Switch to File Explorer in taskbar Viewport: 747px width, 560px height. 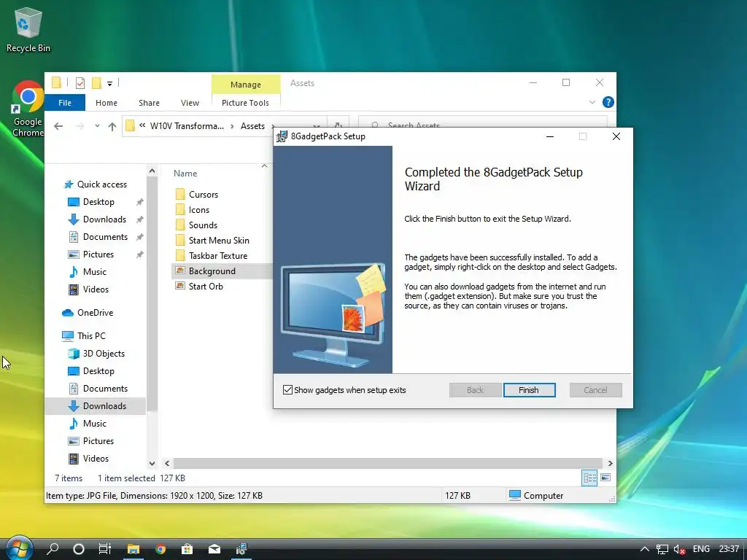tap(133, 549)
